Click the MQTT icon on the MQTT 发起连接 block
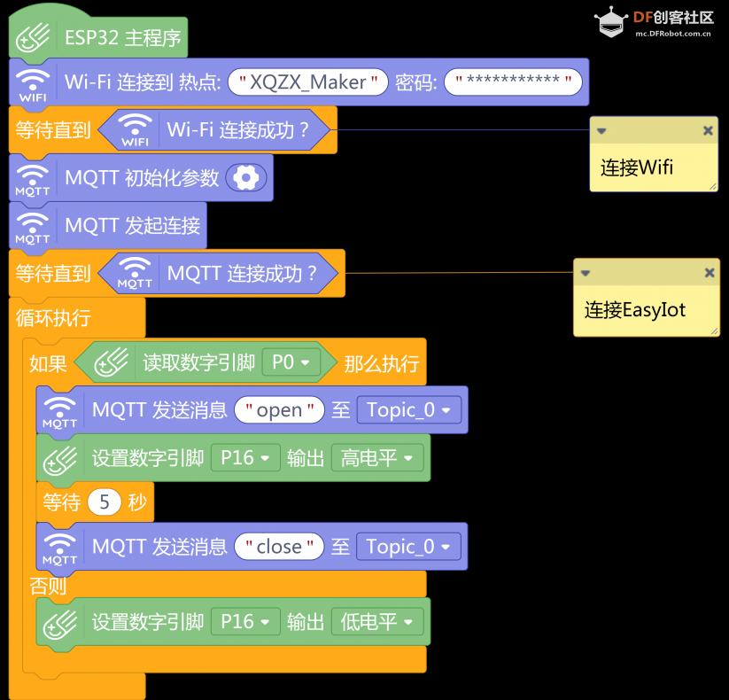729x700 pixels. (33, 228)
